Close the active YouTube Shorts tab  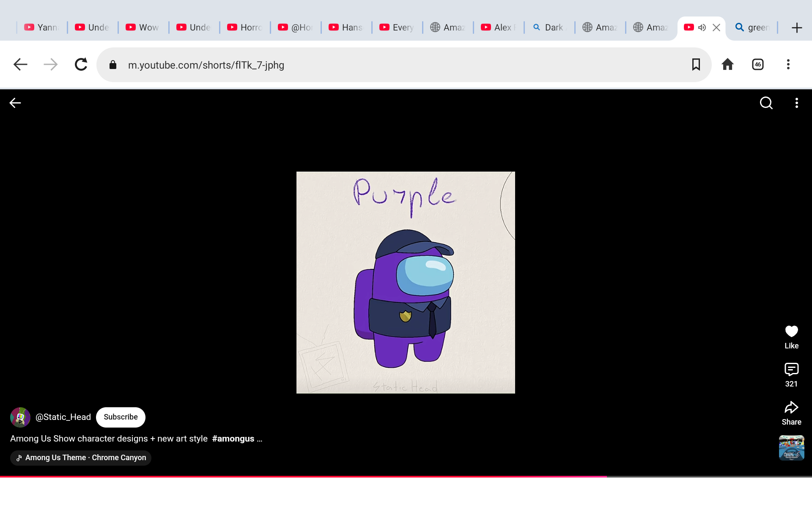pos(716,28)
